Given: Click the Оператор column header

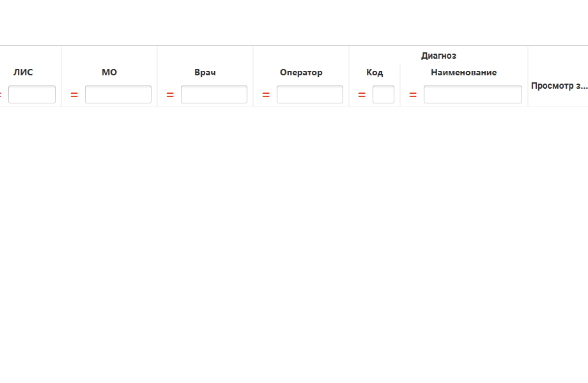Looking at the screenshot, I should pyautogui.click(x=301, y=72).
